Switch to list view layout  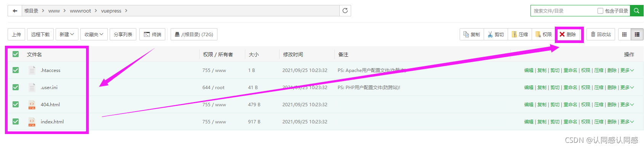point(637,34)
